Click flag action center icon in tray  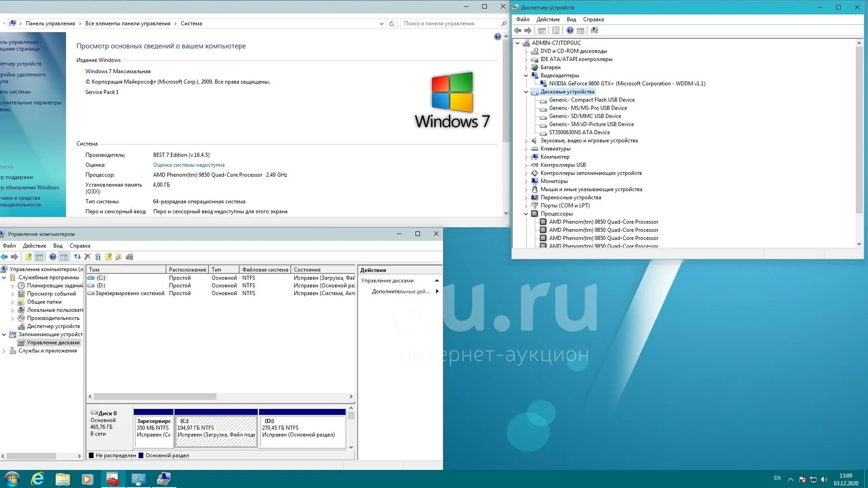pos(802,479)
